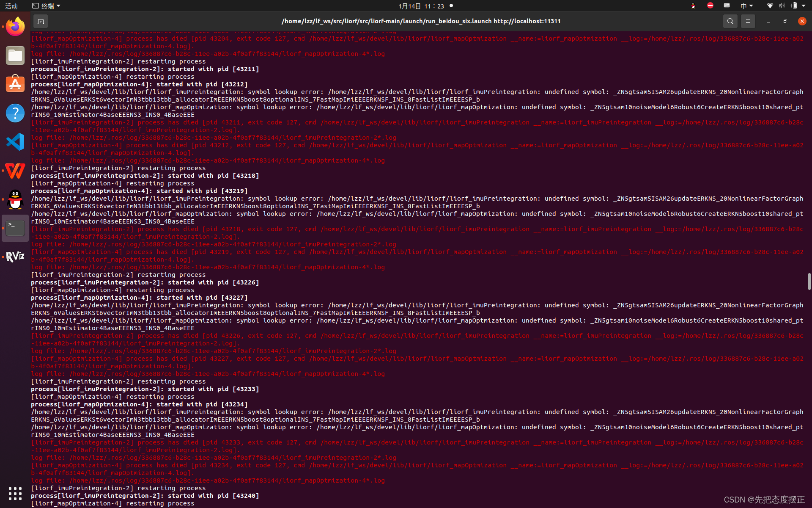Click the terminal search icon
Screen dimensions: 812x508
[x=730, y=21]
